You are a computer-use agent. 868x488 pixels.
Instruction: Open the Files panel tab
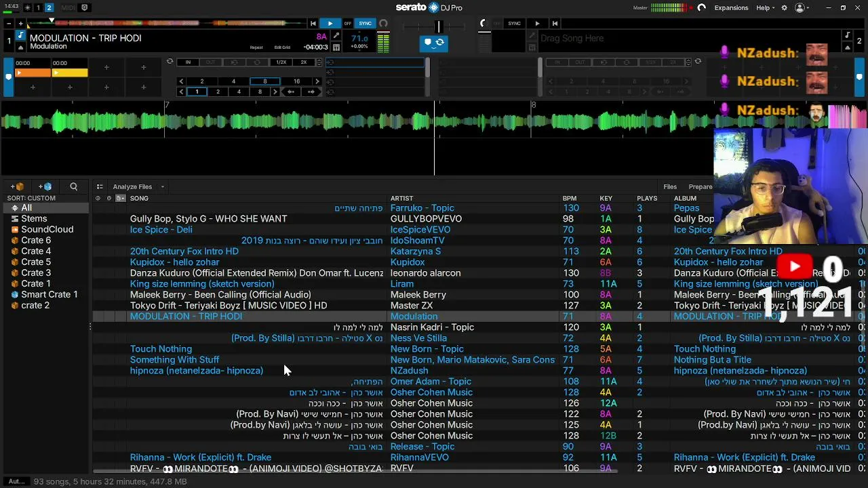(x=670, y=187)
